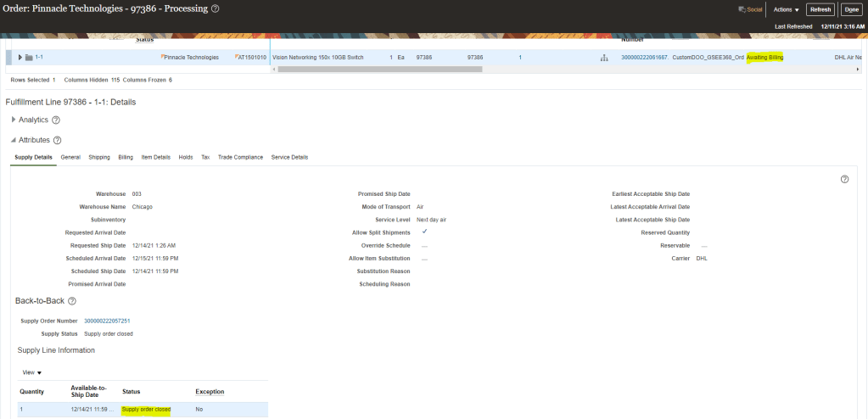Expand the Analytics section

14,120
